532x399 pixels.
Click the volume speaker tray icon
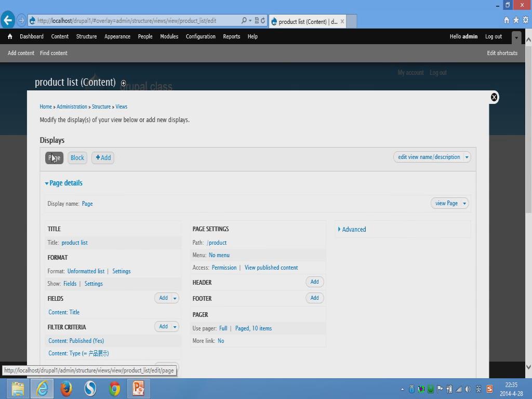pyautogui.click(x=468, y=389)
